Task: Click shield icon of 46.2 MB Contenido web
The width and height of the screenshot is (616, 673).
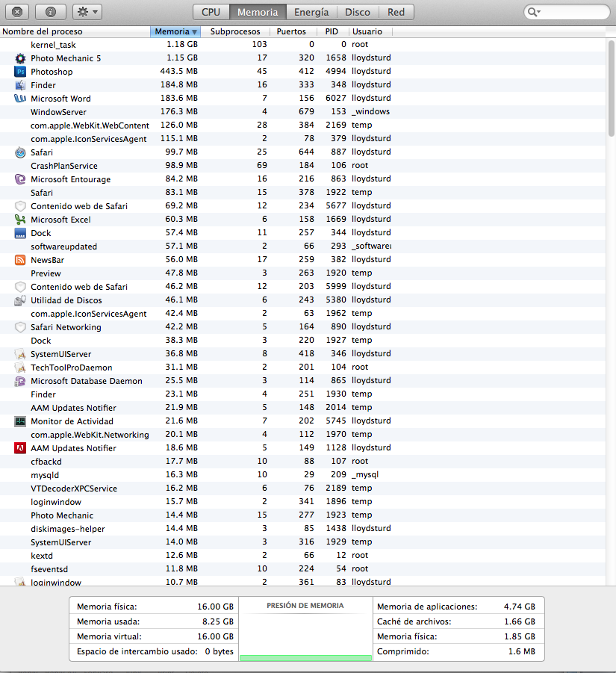Action: click(x=20, y=287)
